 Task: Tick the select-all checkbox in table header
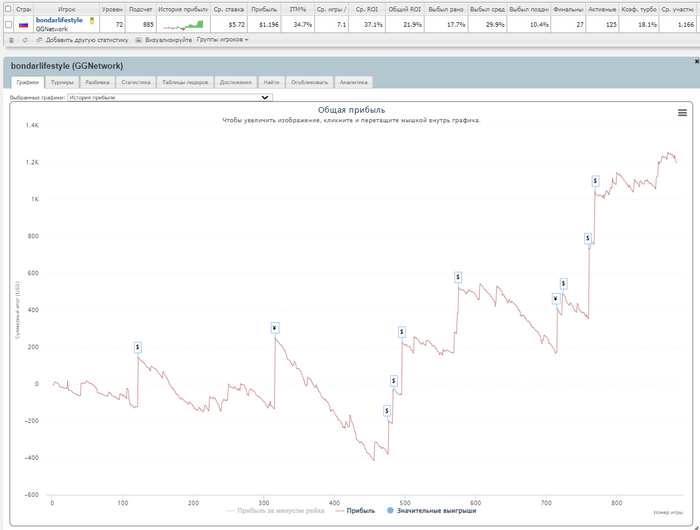pos(9,9)
